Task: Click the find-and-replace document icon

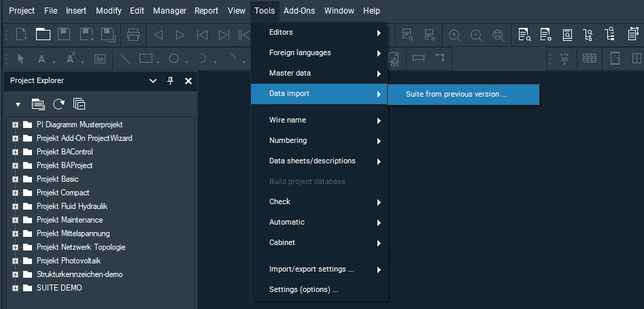Action: pyautogui.click(x=430, y=35)
